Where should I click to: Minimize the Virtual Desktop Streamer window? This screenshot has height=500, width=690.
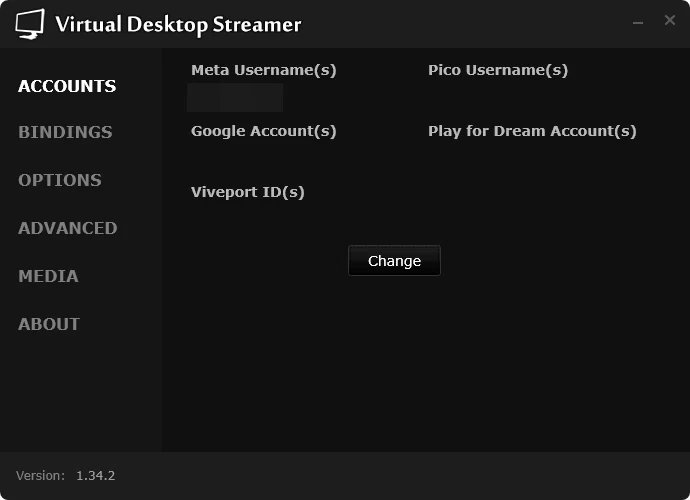[638, 22]
